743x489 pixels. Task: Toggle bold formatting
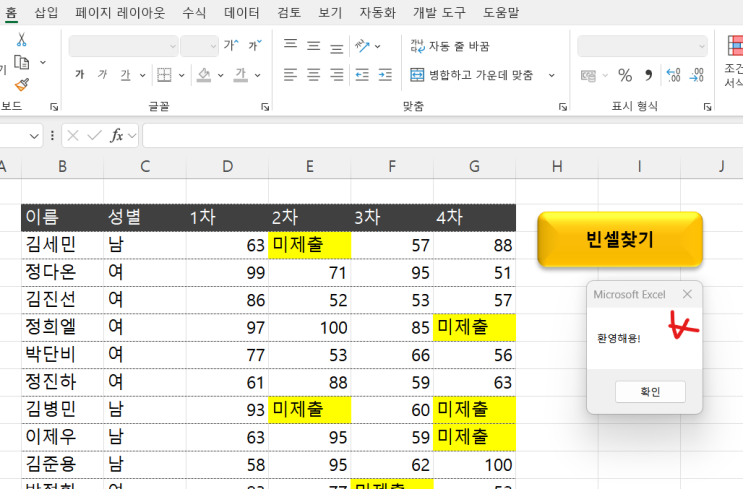tap(80, 74)
